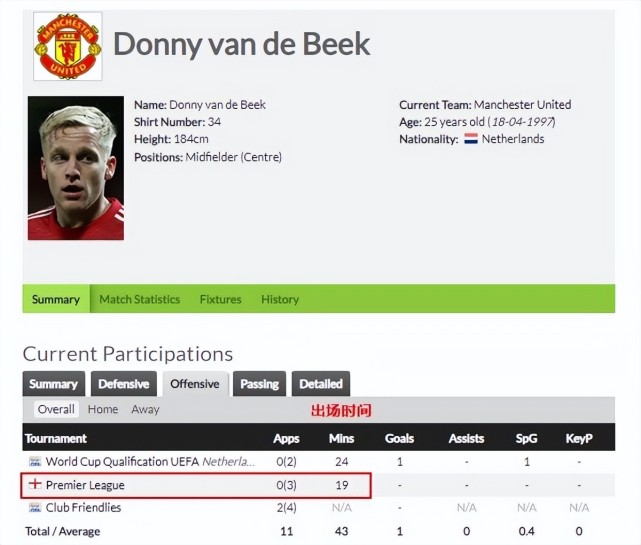
Task: Open the Premier League tournament link
Action: click(x=85, y=485)
